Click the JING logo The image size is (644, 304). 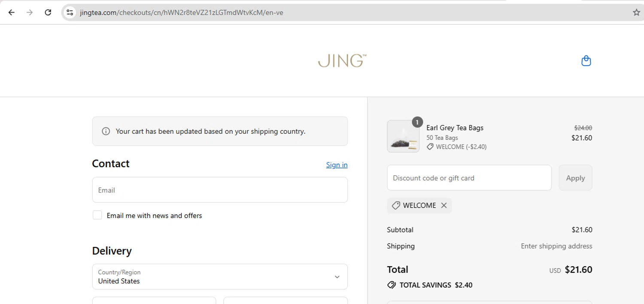tap(342, 61)
